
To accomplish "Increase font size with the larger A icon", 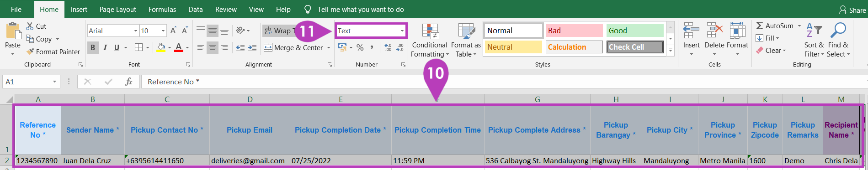I will [173, 31].
